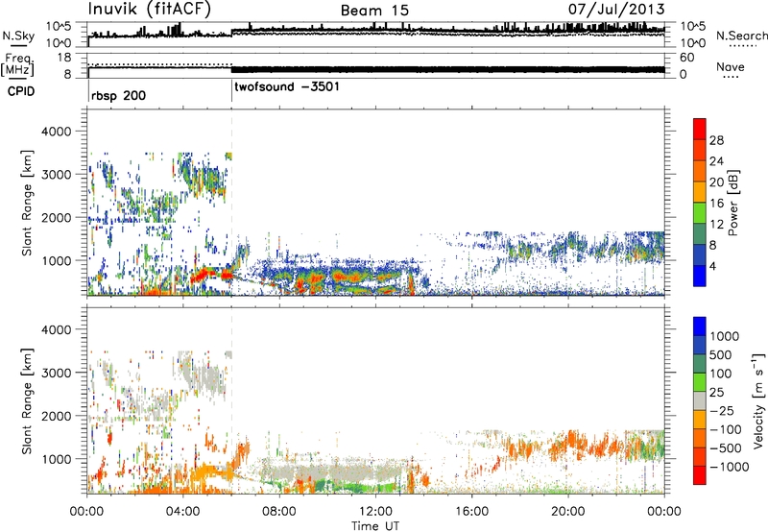Select the 'Power [dB]' colorbar title
Screen dimensions: 768x532
pyautogui.click(x=732, y=203)
